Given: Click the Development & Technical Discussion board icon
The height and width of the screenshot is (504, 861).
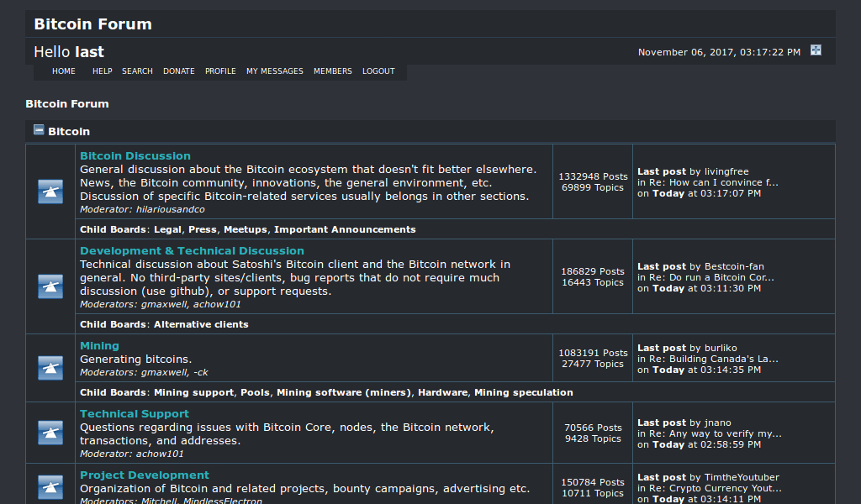Looking at the screenshot, I should [x=50, y=286].
